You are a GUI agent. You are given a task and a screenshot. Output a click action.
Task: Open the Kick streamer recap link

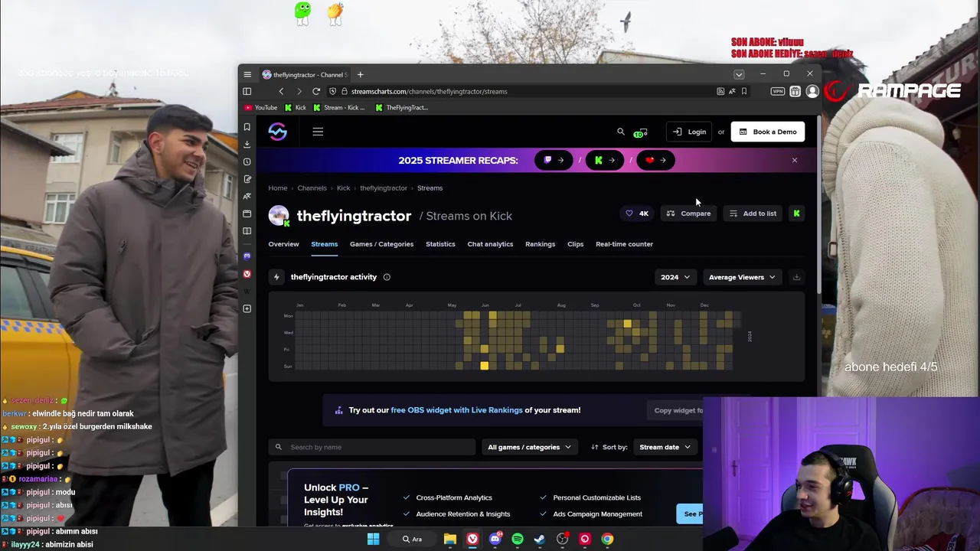point(605,160)
